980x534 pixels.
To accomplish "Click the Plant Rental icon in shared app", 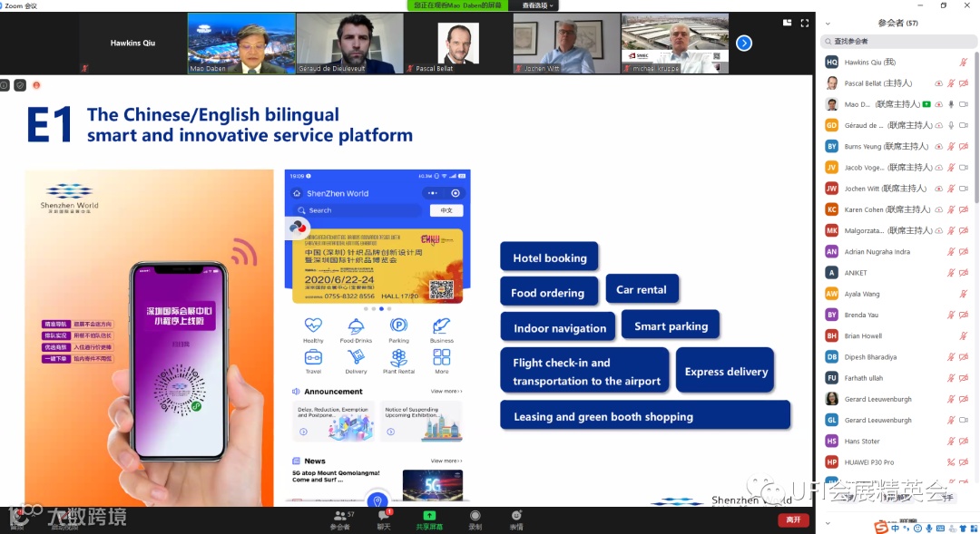I will pos(398,357).
